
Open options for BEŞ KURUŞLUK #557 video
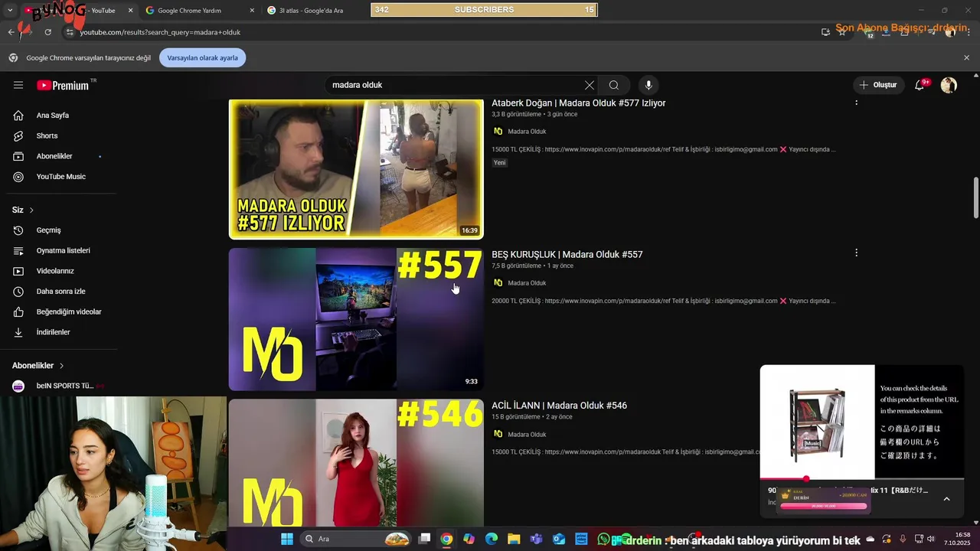point(856,253)
